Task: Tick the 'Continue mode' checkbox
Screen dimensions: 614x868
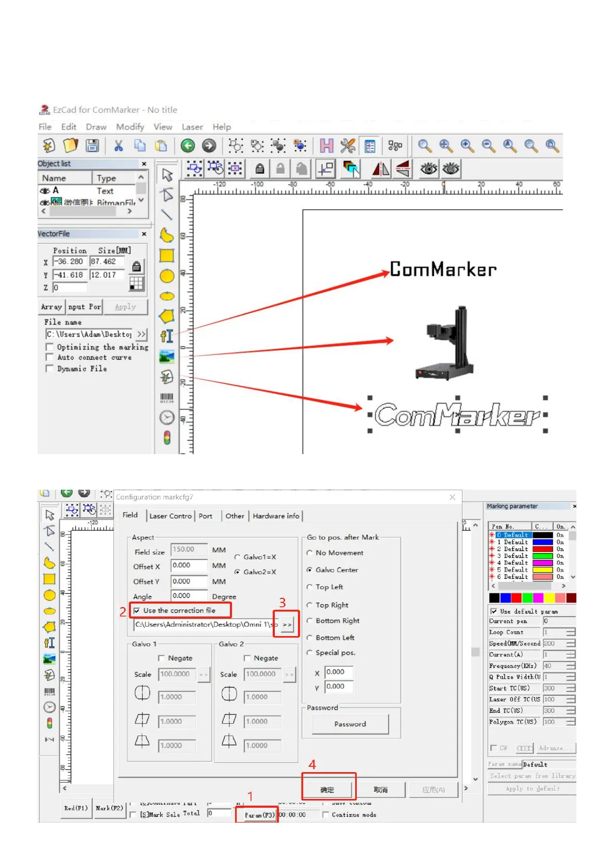Action: (325, 815)
